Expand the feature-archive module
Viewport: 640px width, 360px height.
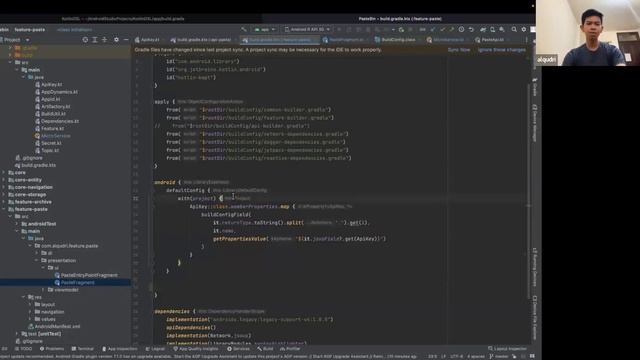4,202
